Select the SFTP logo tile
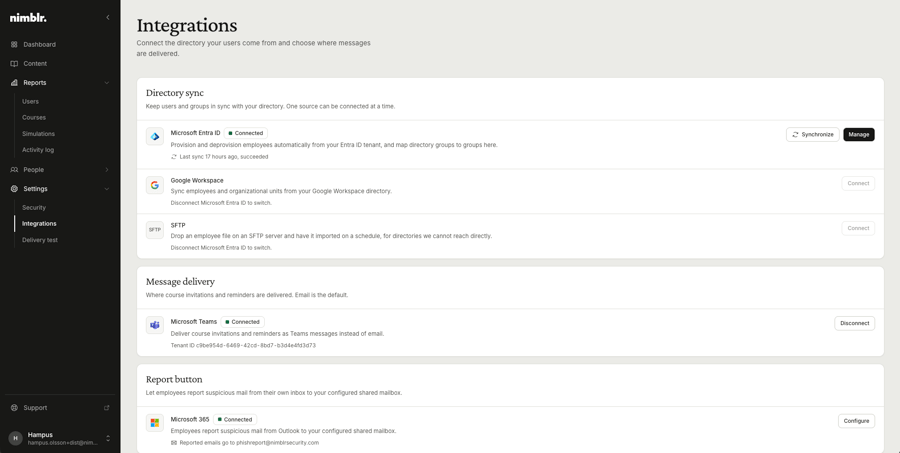Image resolution: width=900 pixels, height=453 pixels. 155,230
